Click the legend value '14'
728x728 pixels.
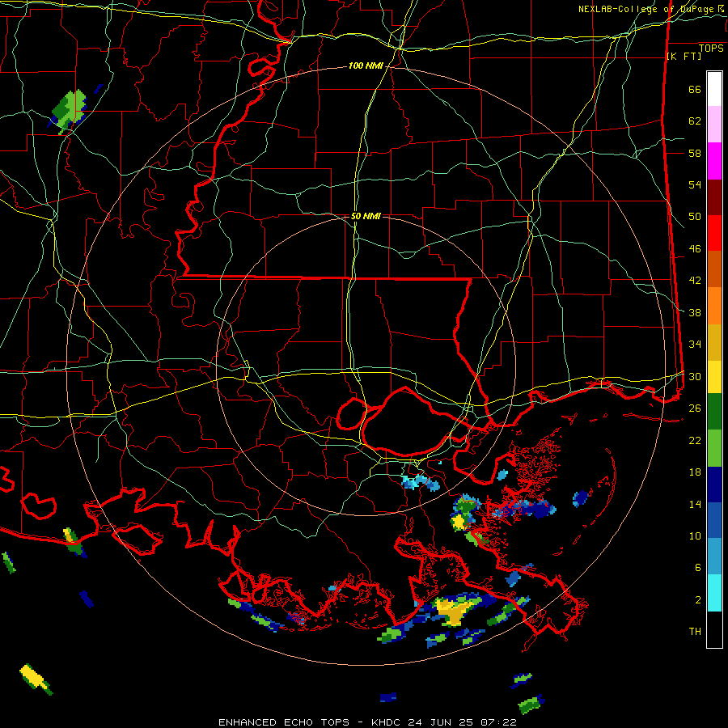695,504
